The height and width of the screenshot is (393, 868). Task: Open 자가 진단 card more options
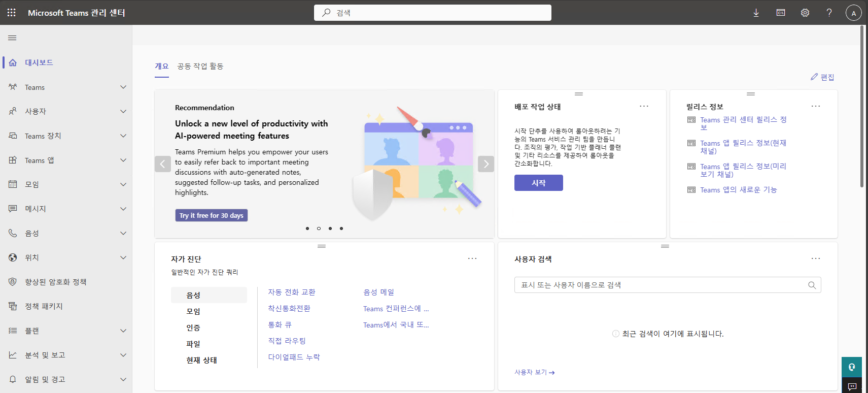click(472, 258)
